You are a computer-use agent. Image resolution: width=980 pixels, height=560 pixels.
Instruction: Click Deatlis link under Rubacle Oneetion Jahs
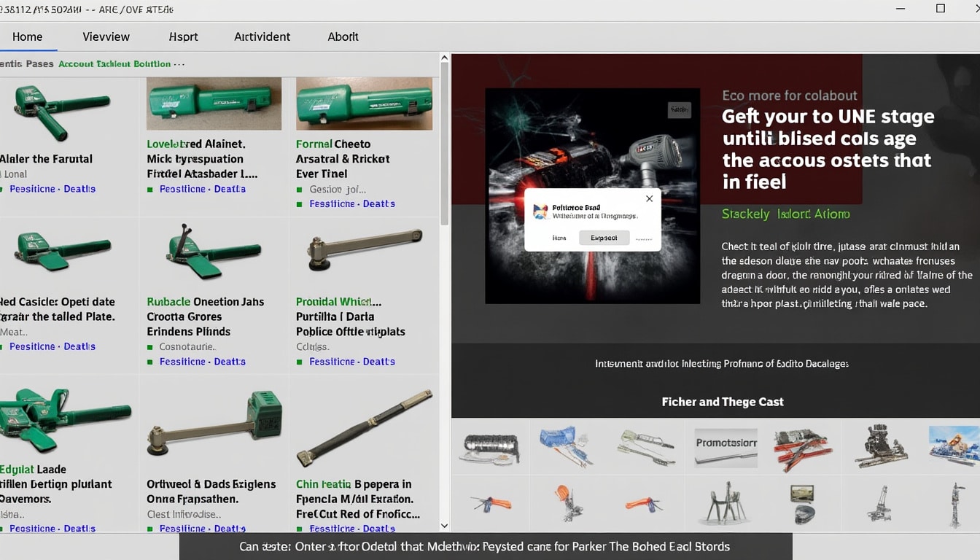click(230, 362)
